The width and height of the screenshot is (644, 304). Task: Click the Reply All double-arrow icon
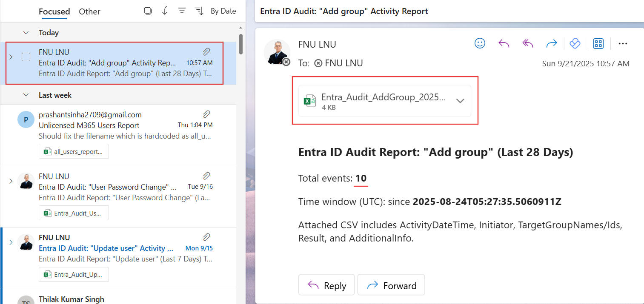[528, 43]
